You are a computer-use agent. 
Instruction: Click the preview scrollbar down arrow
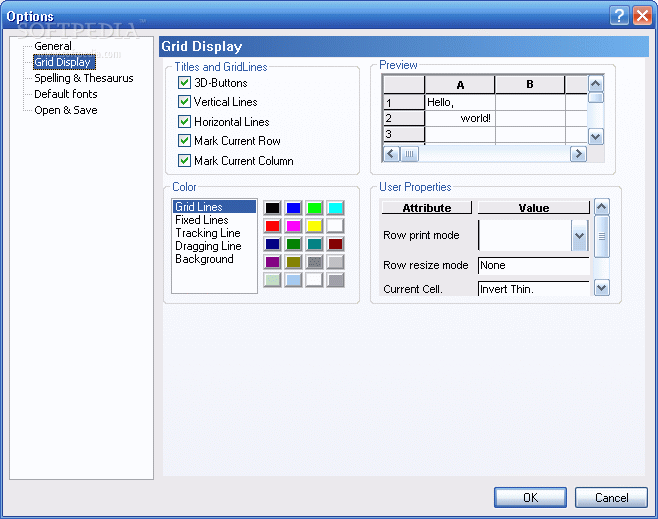[x=595, y=136]
